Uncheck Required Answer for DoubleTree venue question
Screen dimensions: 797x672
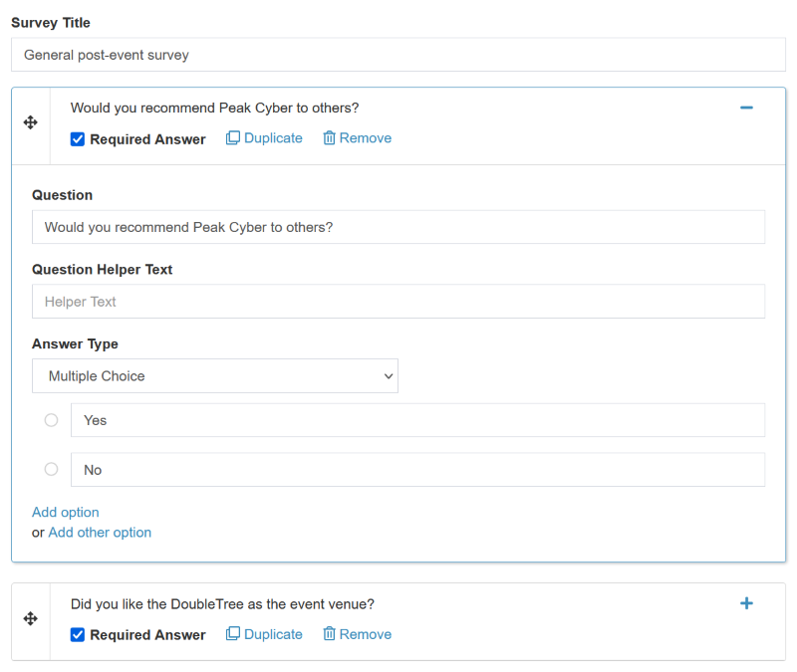coord(78,635)
